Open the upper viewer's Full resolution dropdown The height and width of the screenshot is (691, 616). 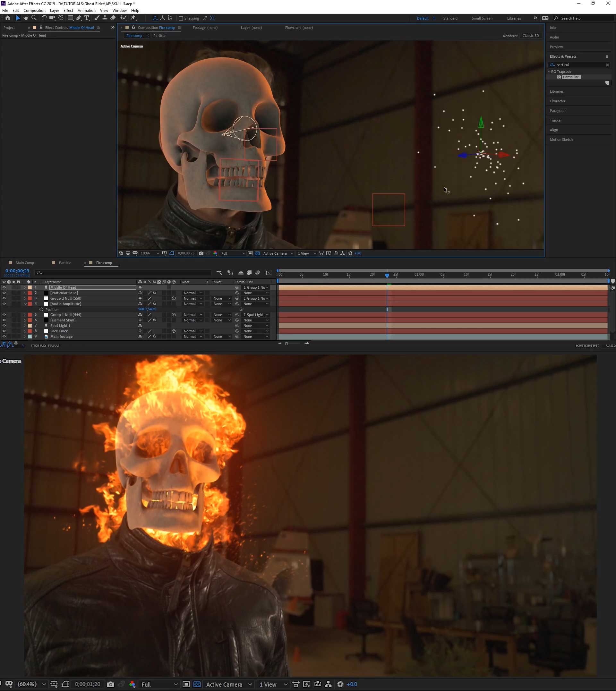point(233,253)
